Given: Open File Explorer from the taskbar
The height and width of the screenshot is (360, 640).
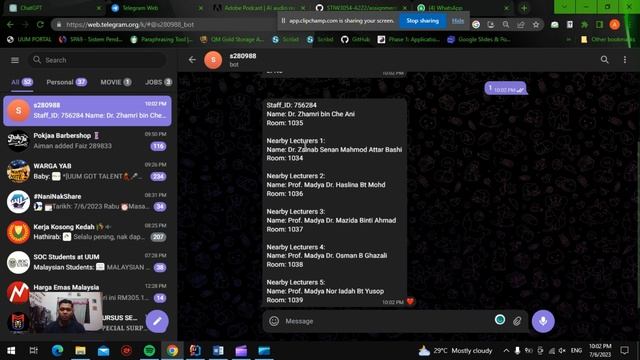Looking at the screenshot, I should (80, 351).
